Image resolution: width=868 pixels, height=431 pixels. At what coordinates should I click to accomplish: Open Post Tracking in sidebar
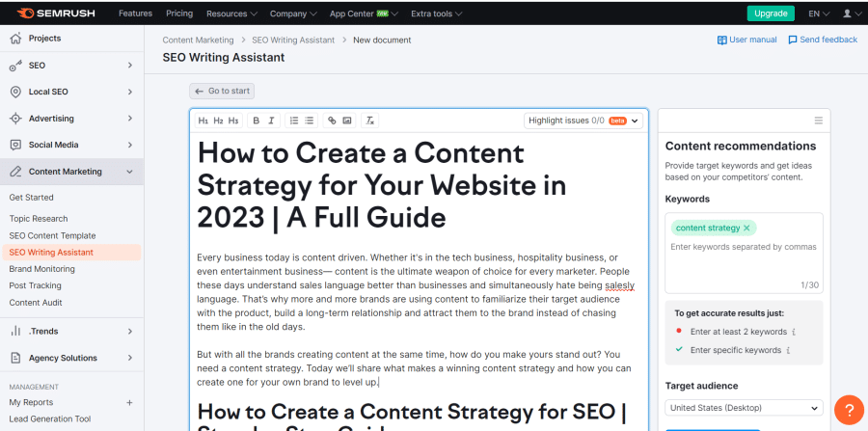[x=36, y=285]
